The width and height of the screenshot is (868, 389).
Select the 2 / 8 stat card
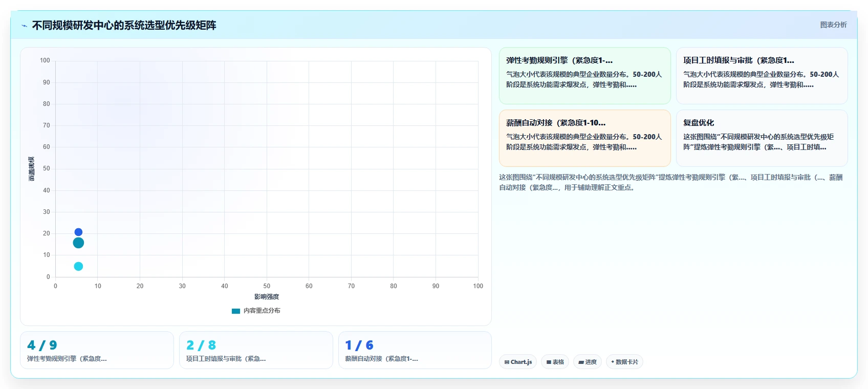tap(256, 350)
